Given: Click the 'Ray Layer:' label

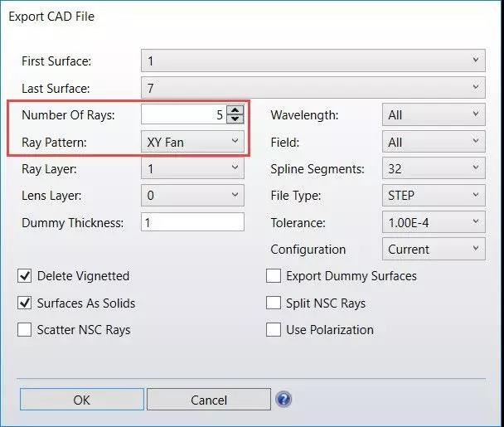Looking at the screenshot, I should 49,169.
